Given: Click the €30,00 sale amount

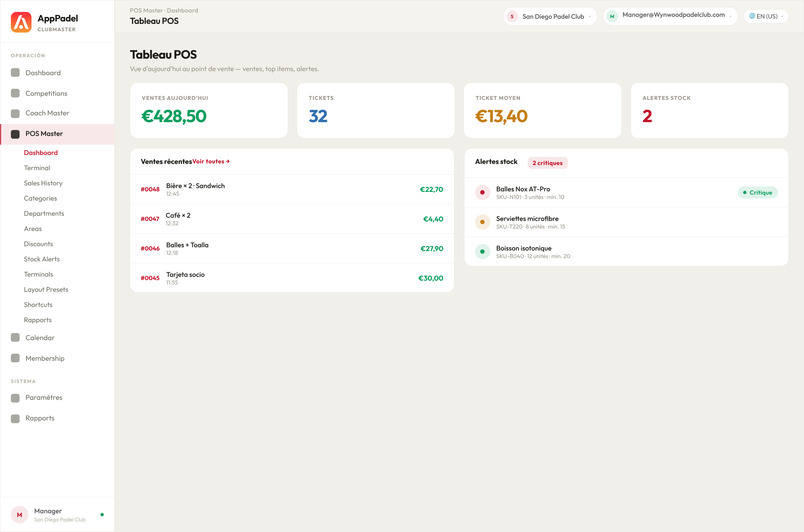Looking at the screenshot, I should tap(431, 278).
